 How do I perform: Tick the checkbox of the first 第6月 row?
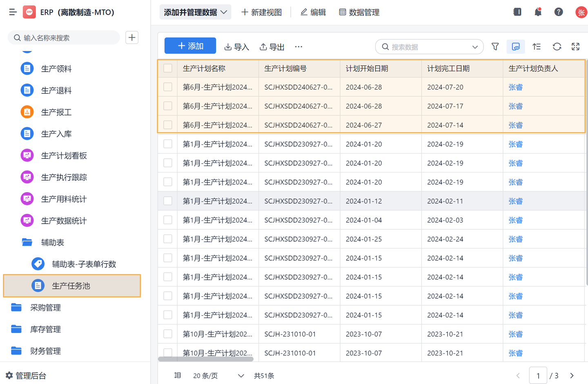[167, 87]
